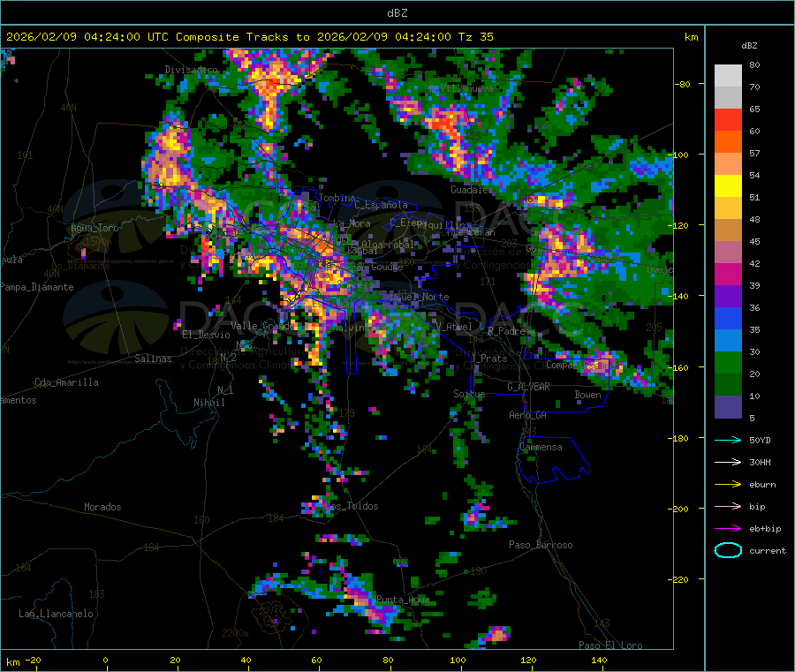Click the V_Atuel map label
This screenshot has width=795, height=672.
tap(454, 327)
